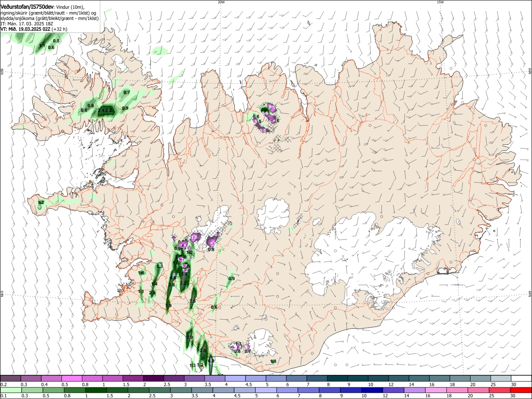
Task: Click the 20W longitude label
Action: pos(221,2)
